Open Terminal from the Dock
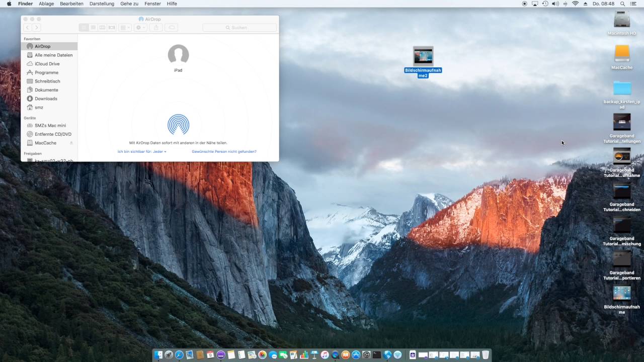Image resolution: width=644 pixels, height=362 pixels. (x=377, y=355)
